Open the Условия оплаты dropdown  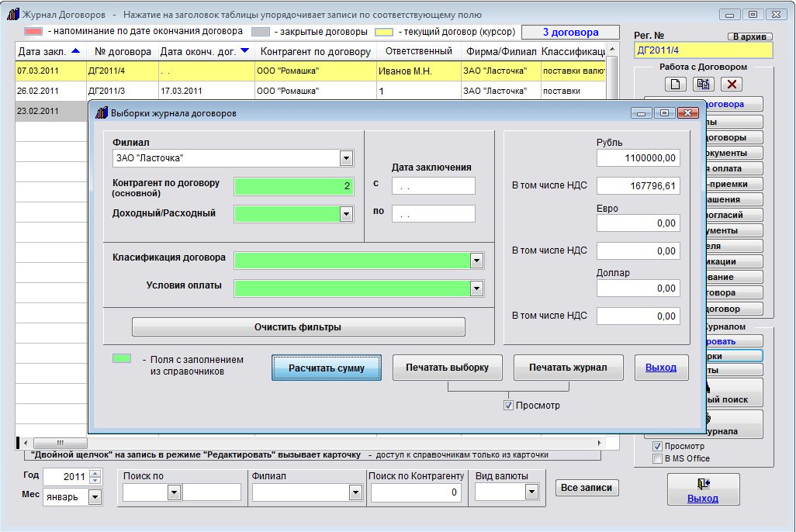[476, 288]
